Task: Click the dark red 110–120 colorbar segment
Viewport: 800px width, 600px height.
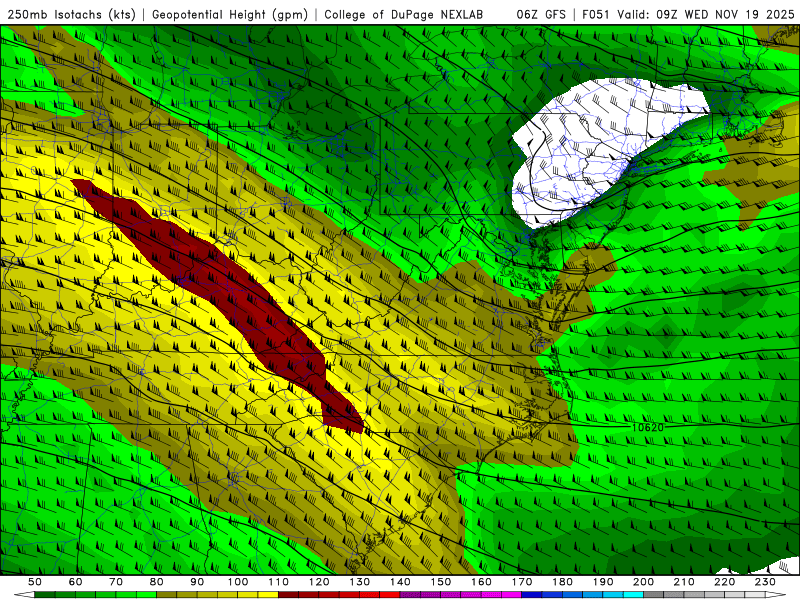Action: pyautogui.click(x=298, y=595)
